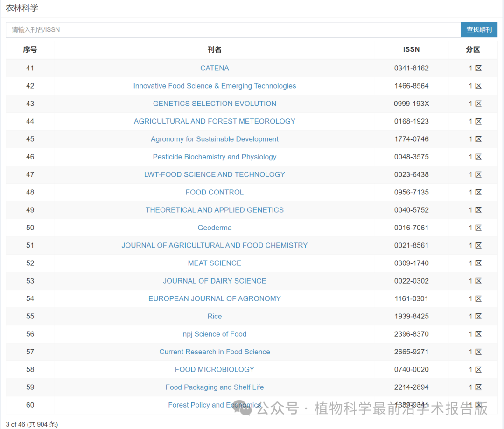Click EUROPEAN JOURNAL OF AGRONOMY link
Image resolution: width=504 pixels, height=429 pixels.
click(215, 298)
